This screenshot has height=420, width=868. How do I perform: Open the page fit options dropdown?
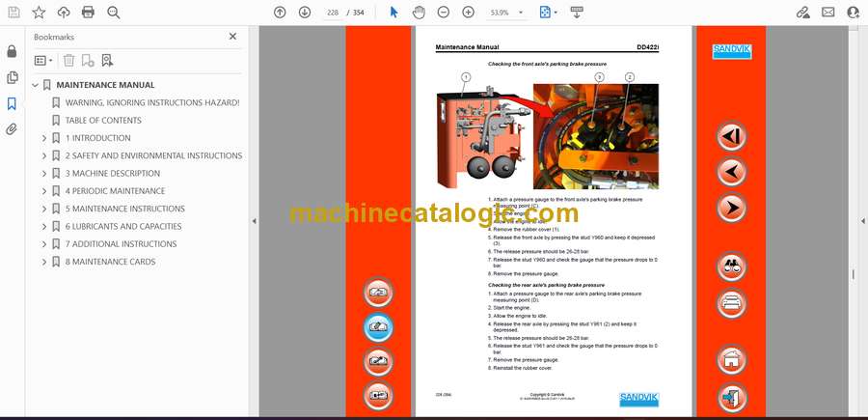point(548,13)
